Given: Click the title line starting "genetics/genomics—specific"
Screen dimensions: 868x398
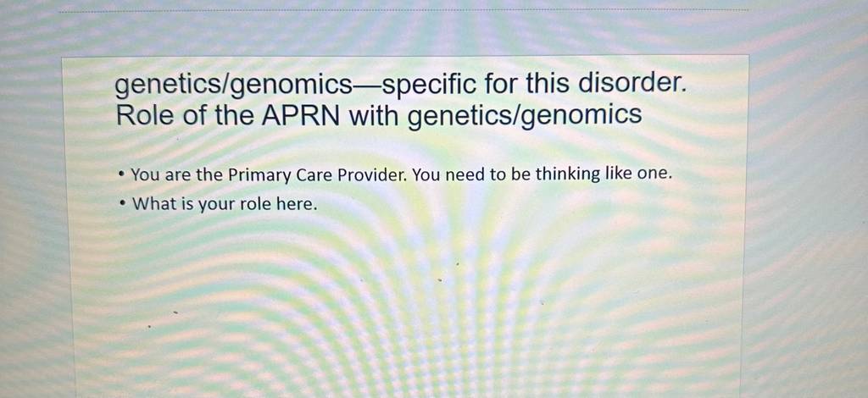Looking at the screenshot, I should [x=400, y=86].
